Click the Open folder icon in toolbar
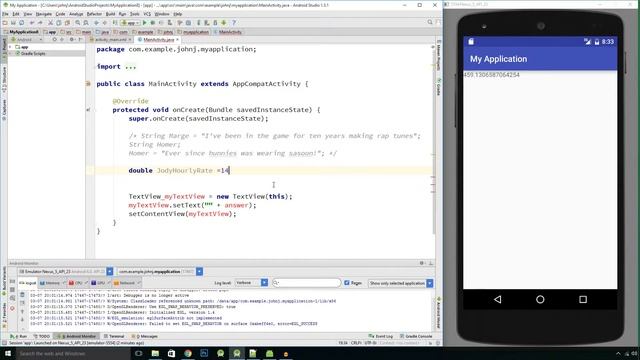Image resolution: width=640 pixels, height=360 pixels. pyautogui.click(x=5, y=23)
